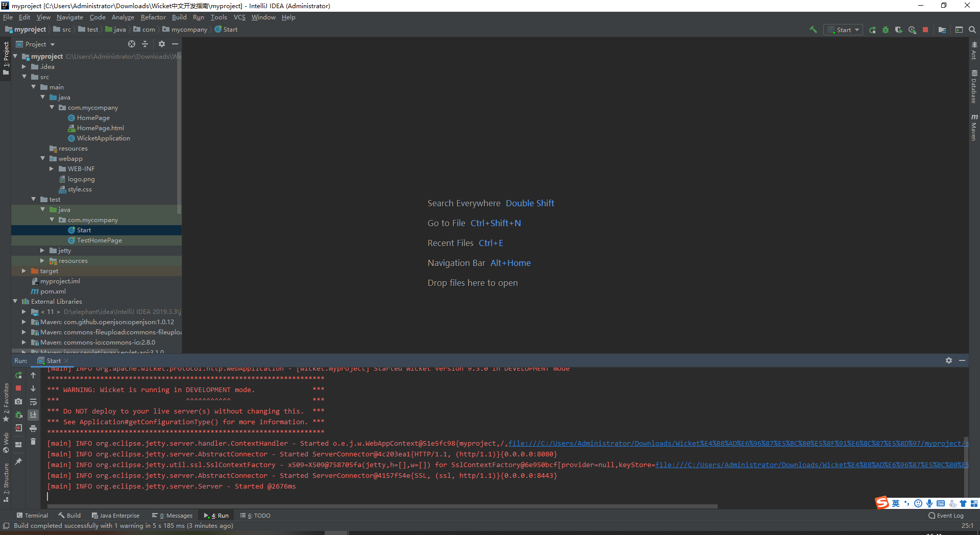Click the tool window quick access icon in the status bar
This screenshot has width=980, height=535.
pyautogui.click(x=6, y=526)
